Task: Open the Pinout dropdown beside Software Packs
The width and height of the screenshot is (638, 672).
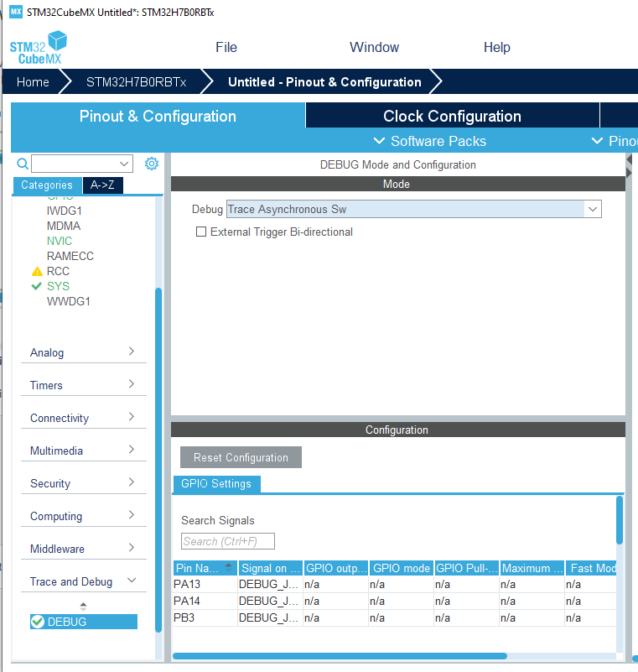Action: (615, 141)
